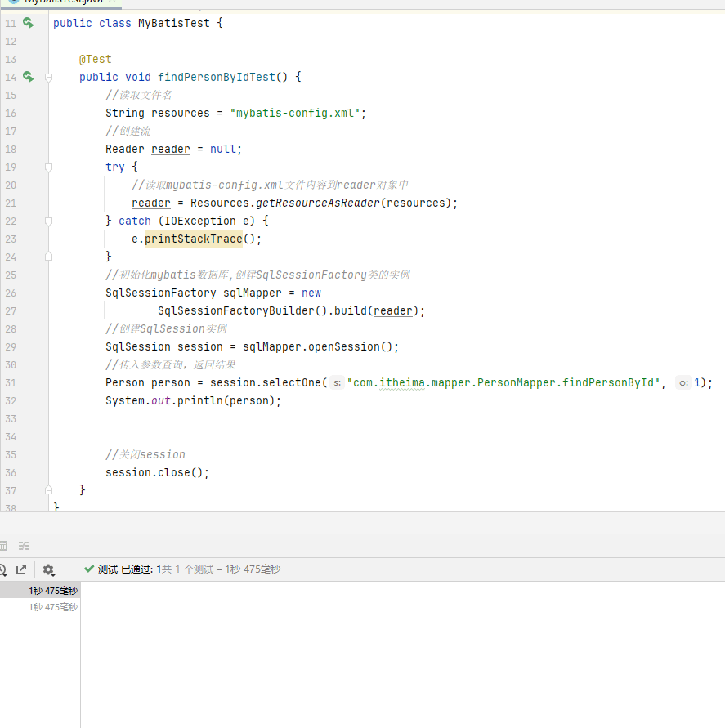725x728 pixels.
Task: Click export test results icon
Action: (21, 569)
